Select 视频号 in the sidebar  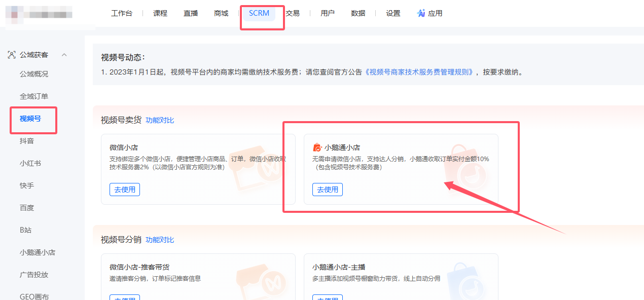(30, 119)
